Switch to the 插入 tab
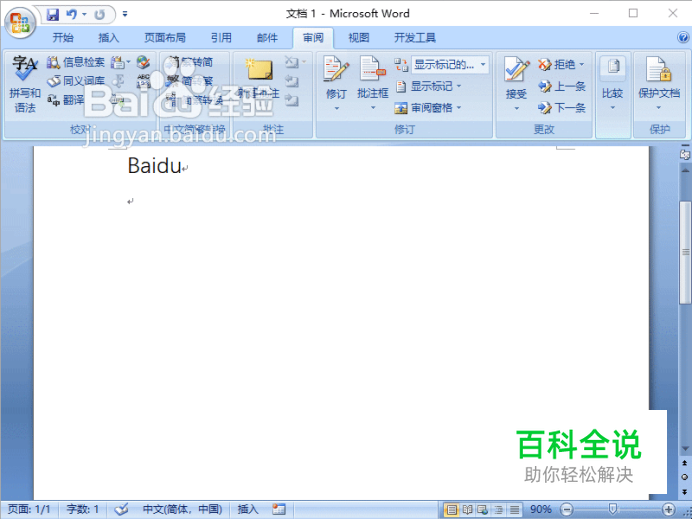The height and width of the screenshot is (519, 692). pyautogui.click(x=109, y=38)
